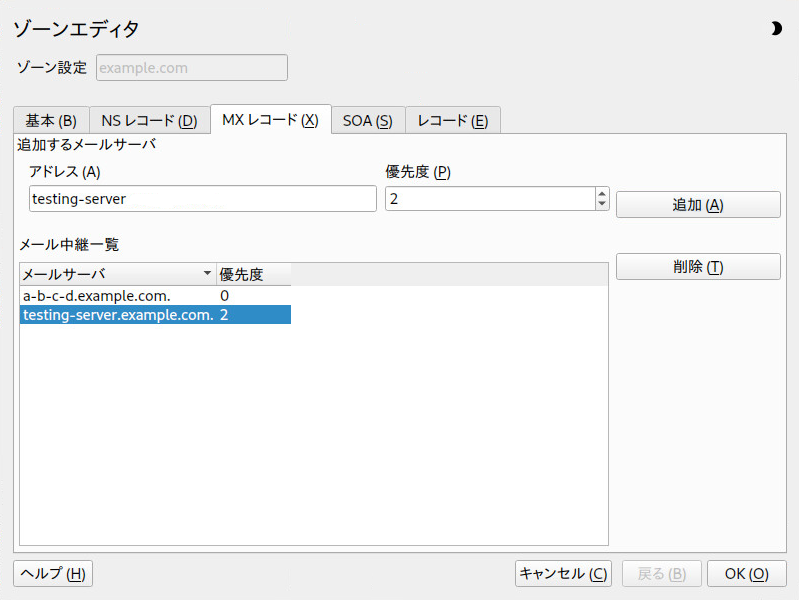
Task: Increase priority with spinner up arrow
Action: pyautogui.click(x=602, y=194)
